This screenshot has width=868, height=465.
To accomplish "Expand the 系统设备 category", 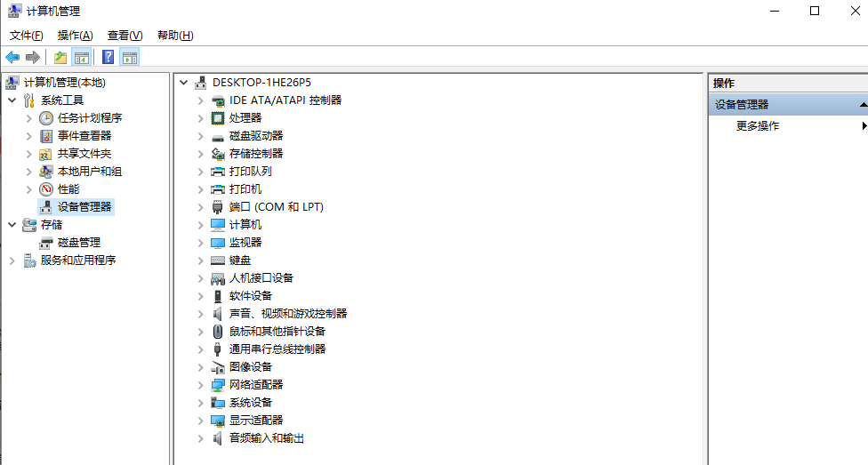I will (201, 403).
